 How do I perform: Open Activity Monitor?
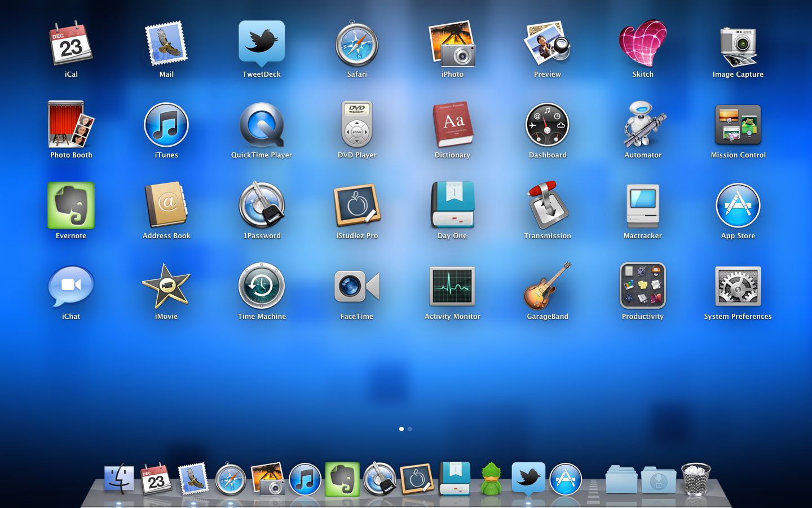[452, 286]
